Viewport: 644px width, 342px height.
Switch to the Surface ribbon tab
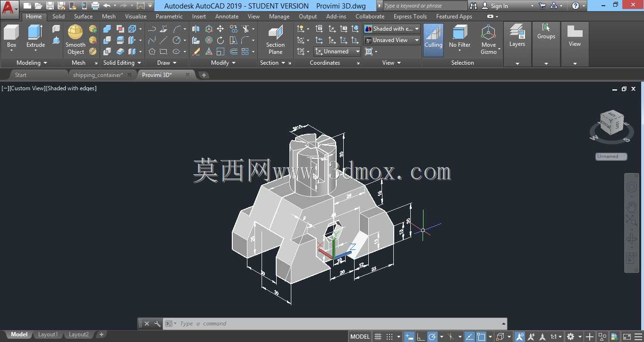pos(83,16)
